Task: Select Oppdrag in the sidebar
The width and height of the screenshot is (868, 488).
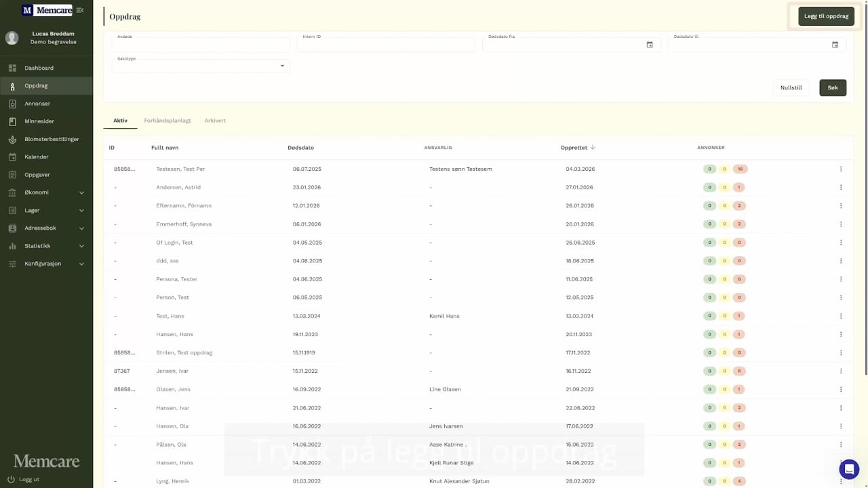Action: click(46, 85)
